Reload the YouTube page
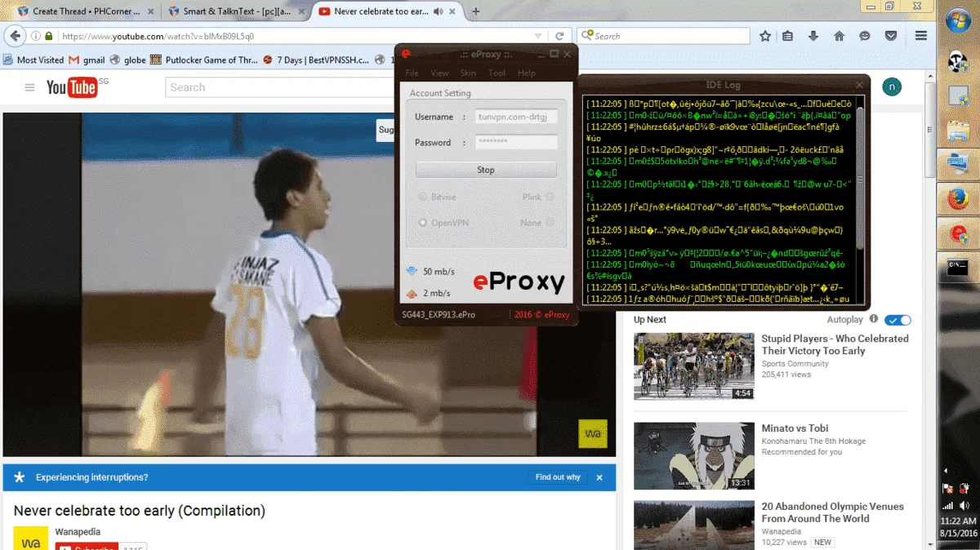Screen dimensions: 980x550 (559, 36)
